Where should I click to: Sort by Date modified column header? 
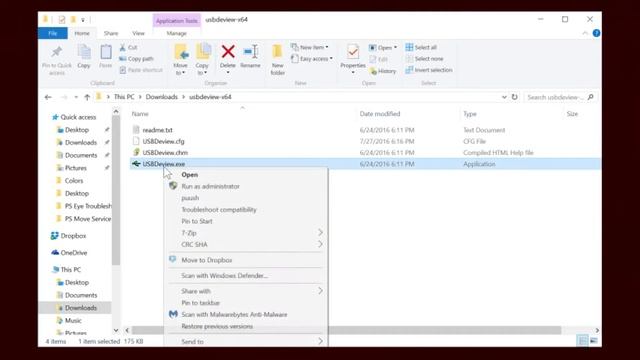click(380, 114)
